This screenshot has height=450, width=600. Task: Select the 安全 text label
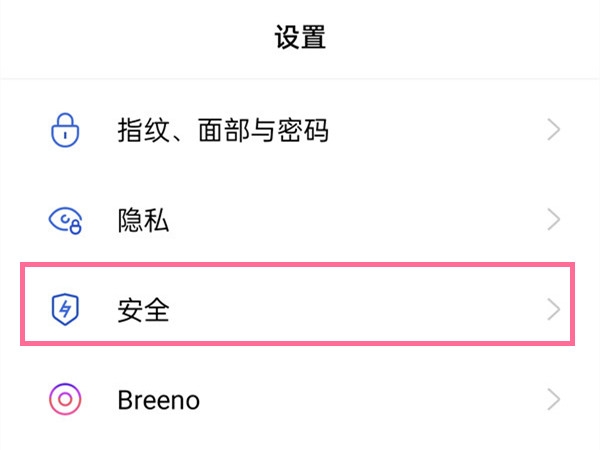pos(143,310)
